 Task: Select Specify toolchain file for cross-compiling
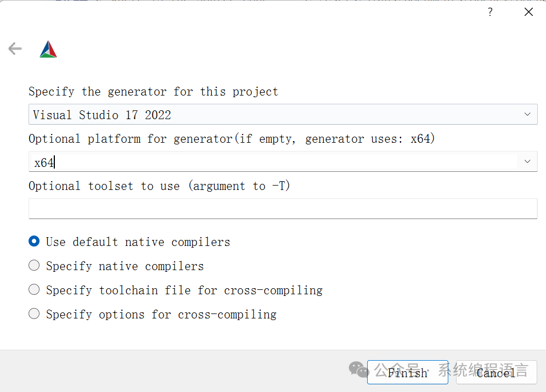tap(34, 290)
